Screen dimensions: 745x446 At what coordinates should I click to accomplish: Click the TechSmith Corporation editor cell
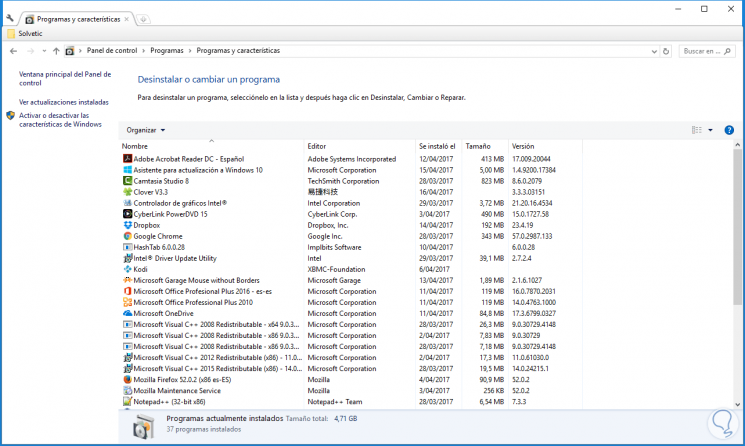click(343, 181)
